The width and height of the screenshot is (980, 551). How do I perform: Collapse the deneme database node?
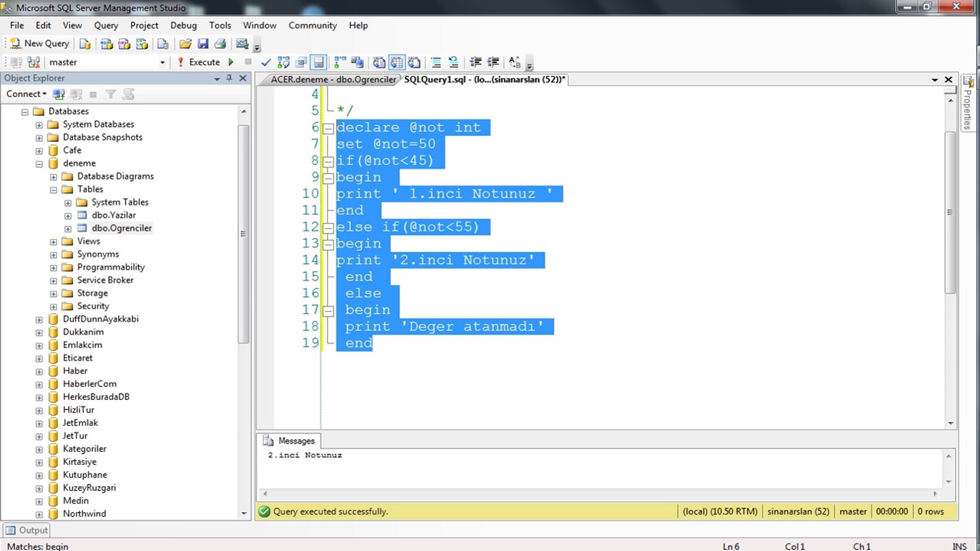pos(39,164)
